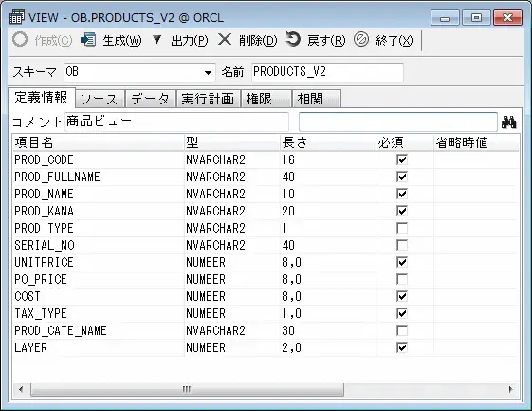Uncheck required checkbox for LAYER row
Viewport: 532px width, 411px height.
(402, 347)
